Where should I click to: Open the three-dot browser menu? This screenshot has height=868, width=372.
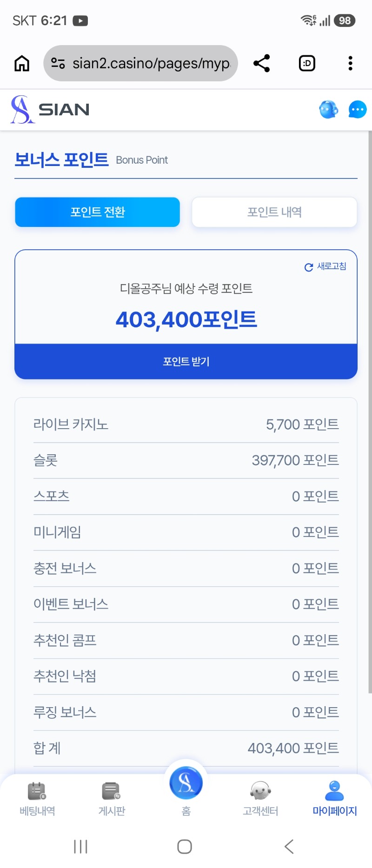(350, 63)
